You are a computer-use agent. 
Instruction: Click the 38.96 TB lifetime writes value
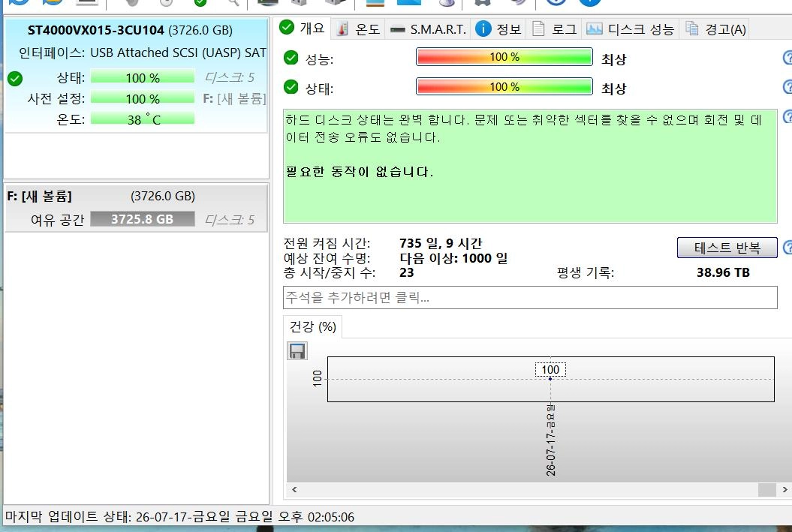click(723, 272)
